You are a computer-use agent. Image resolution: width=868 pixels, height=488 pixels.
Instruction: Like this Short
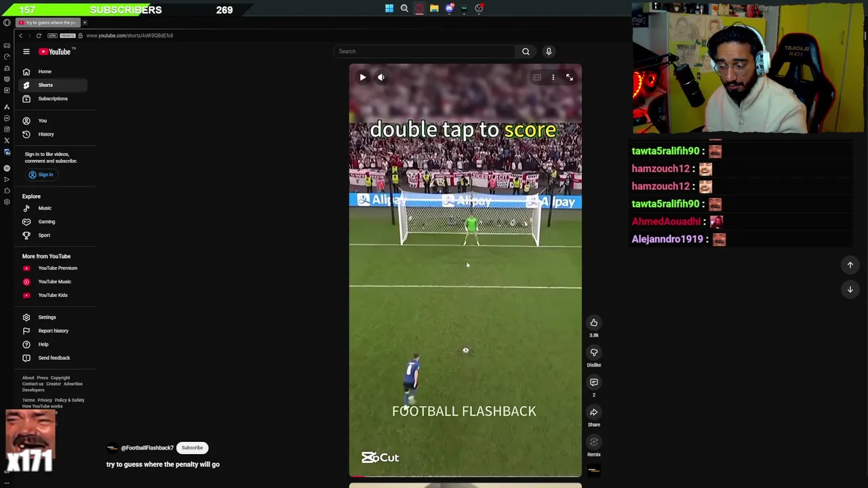(x=594, y=323)
